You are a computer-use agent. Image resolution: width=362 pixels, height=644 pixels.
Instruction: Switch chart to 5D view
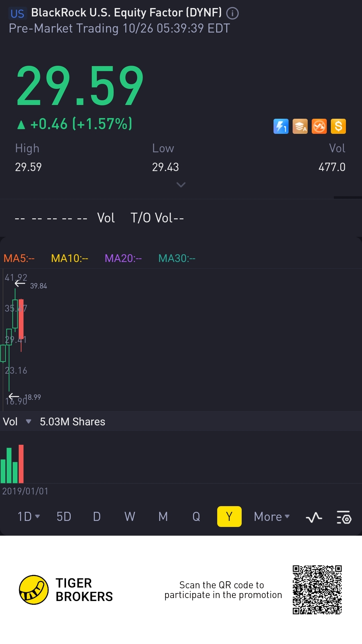[x=64, y=517]
